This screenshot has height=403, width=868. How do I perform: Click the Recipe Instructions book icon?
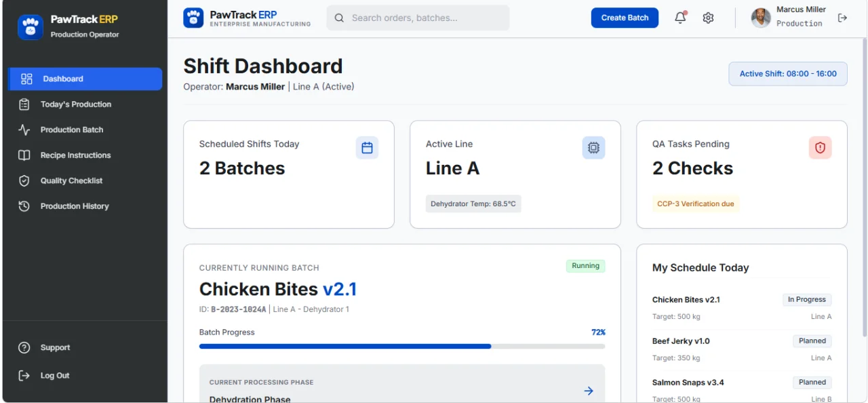point(24,155)
